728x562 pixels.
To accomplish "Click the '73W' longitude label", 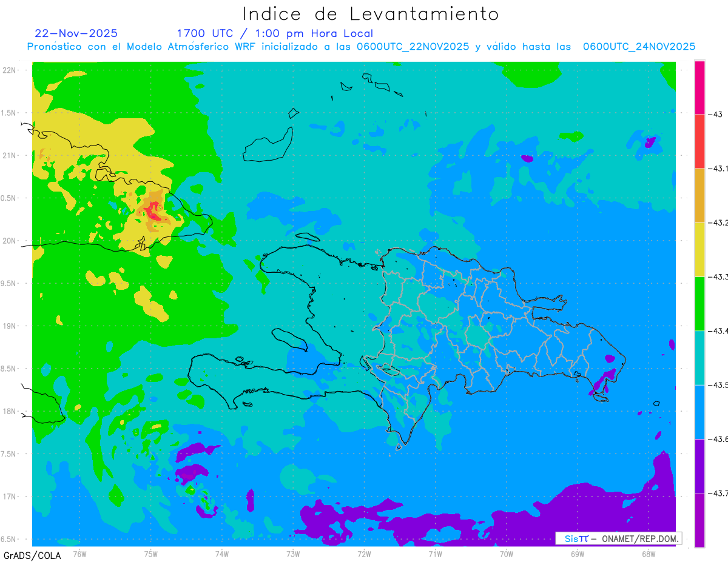I will tap(293, 554).
